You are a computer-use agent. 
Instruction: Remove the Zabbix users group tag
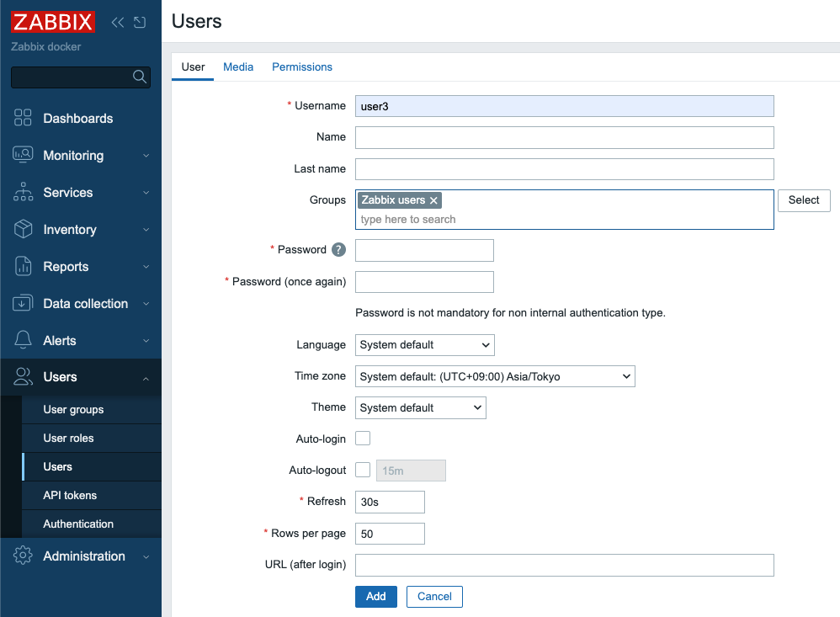click(433, 200)
